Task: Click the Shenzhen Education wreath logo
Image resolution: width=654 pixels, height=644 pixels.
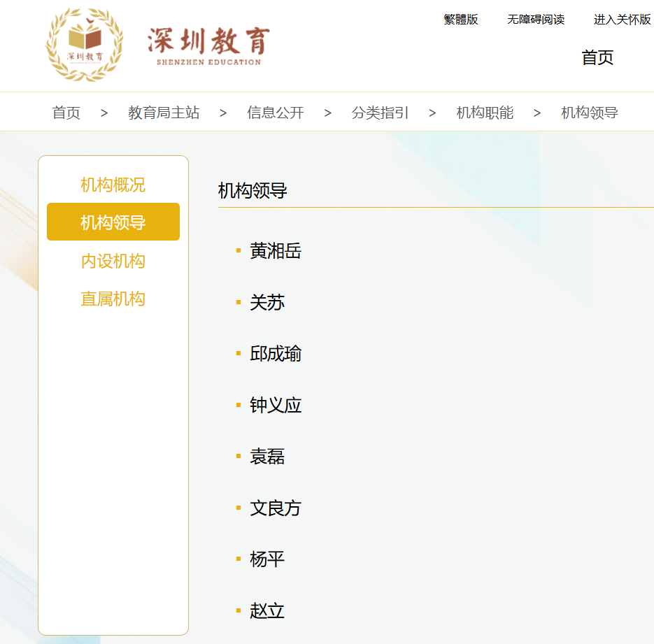Action: [x=84, y=45]
